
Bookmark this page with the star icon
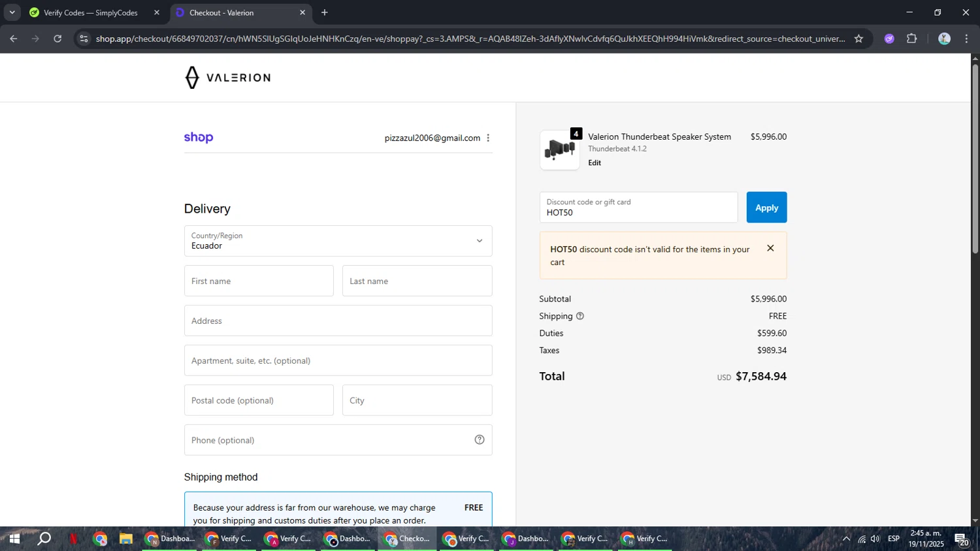tap(858, 39)
